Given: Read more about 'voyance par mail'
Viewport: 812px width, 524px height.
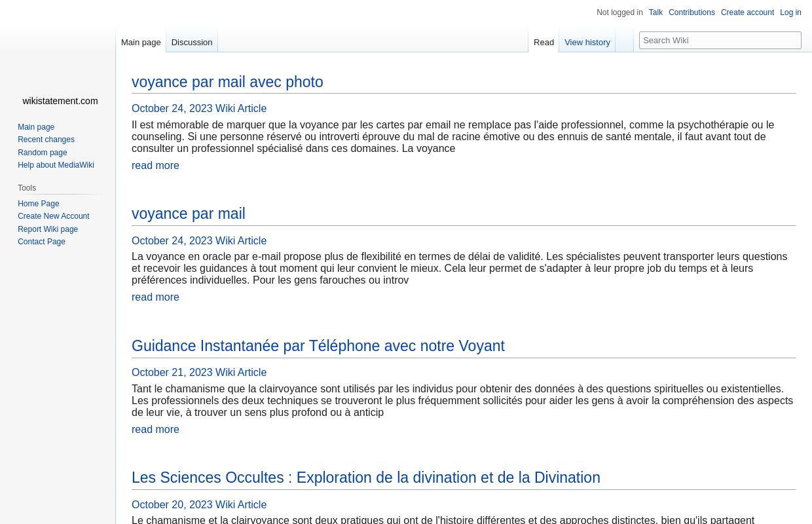Looking at the screenshot, I should [155, 297].
